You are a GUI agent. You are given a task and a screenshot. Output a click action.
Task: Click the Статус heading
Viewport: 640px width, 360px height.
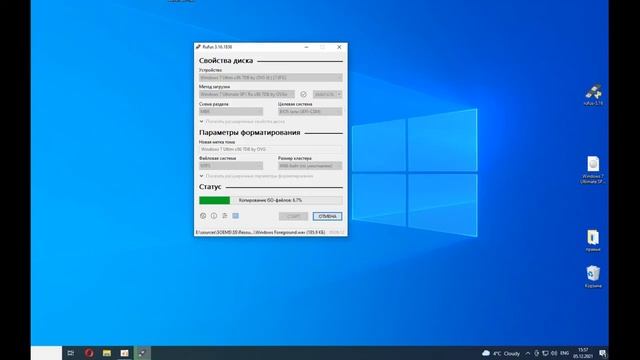(x=210, y=187)
